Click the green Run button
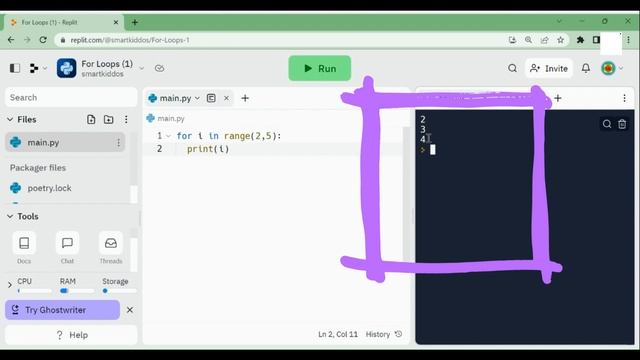This screenshot has height=360, width=640. [320, 68]
